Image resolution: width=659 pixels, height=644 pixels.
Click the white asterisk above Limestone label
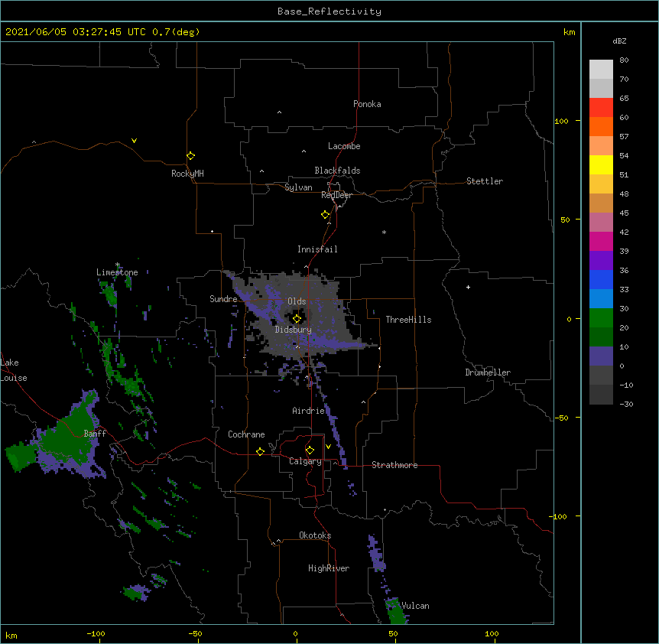pos(118,265)
